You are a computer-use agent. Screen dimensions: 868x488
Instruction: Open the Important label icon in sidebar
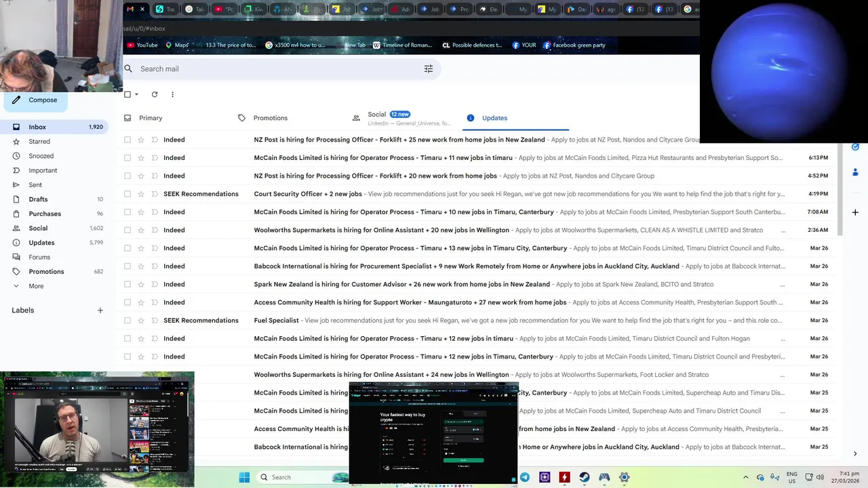point(16,171)
